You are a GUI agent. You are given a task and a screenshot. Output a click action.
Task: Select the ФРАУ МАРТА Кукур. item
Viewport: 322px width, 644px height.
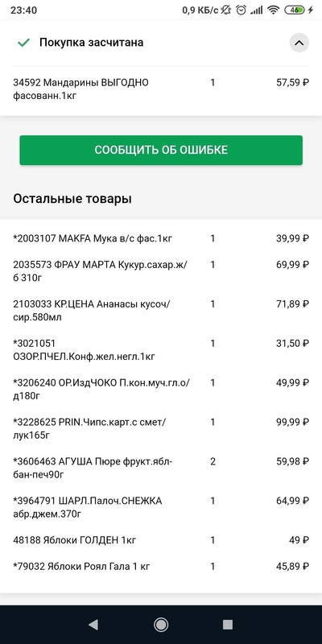[x=161, y=271]
